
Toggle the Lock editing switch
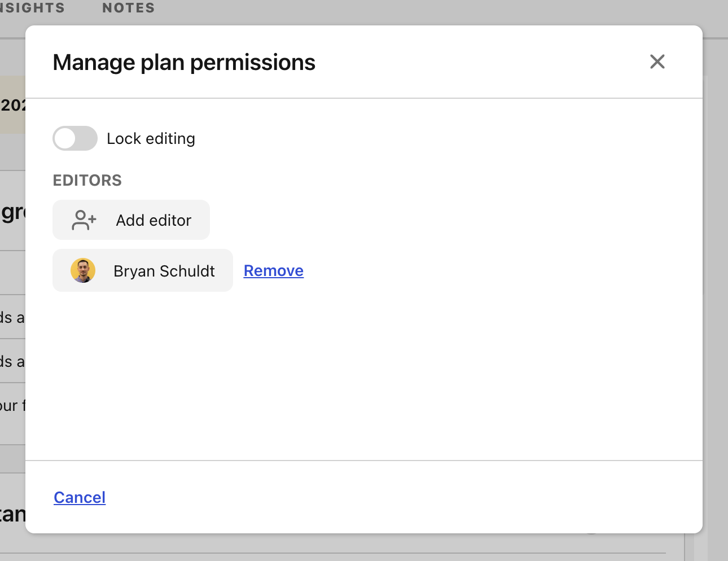[75, 138]
